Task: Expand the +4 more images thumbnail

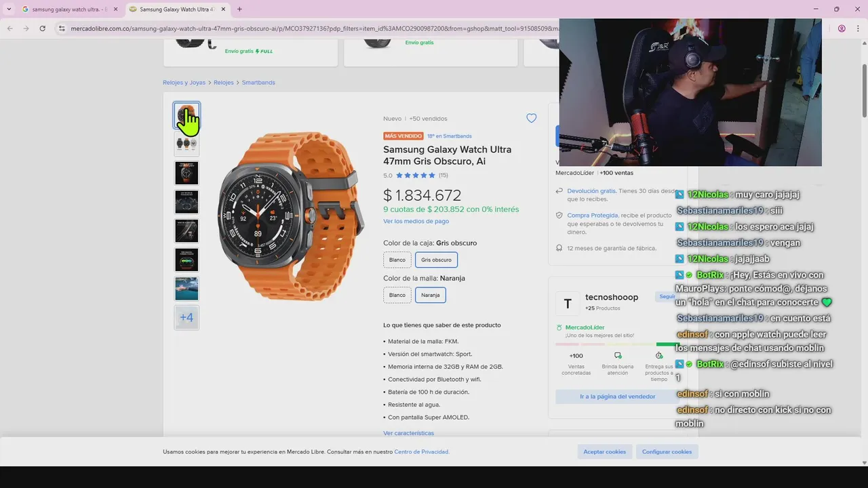Action: (186, 317)
